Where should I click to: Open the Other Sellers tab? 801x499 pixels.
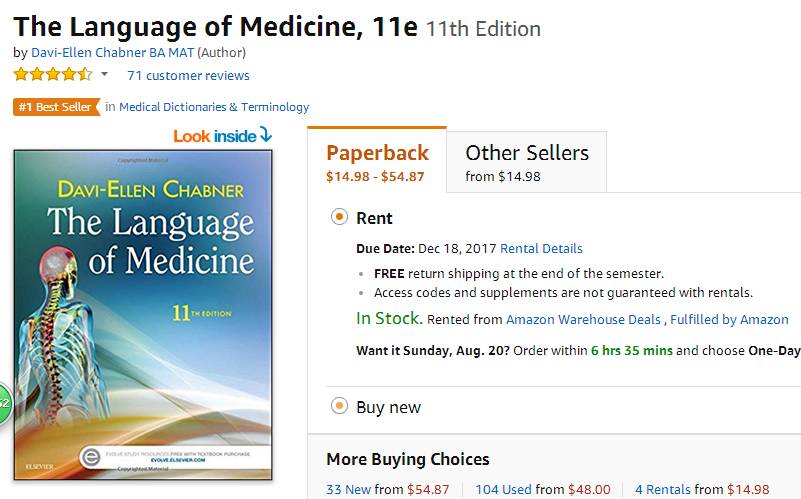pyautogui.click(x=526, y=163)
